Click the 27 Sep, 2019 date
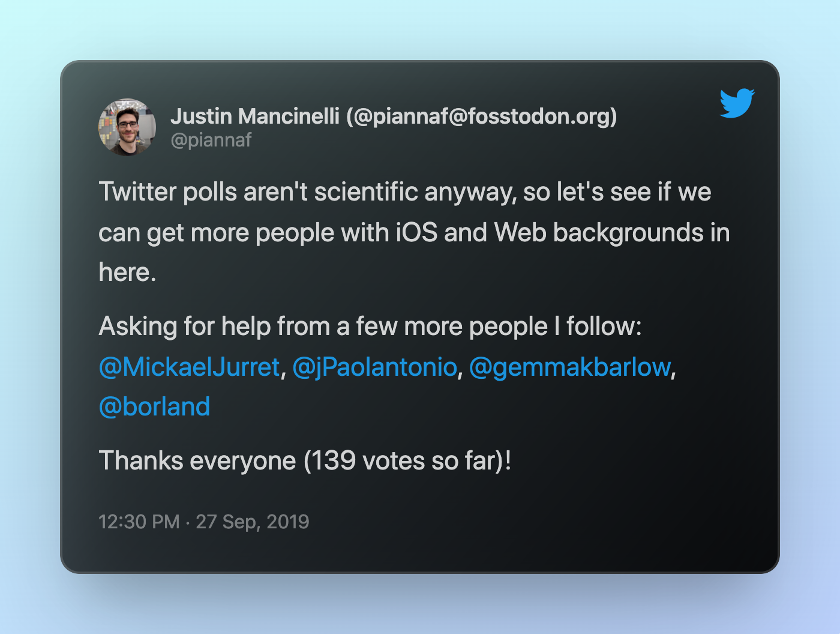The image size is (840, 634). [253, 521]
